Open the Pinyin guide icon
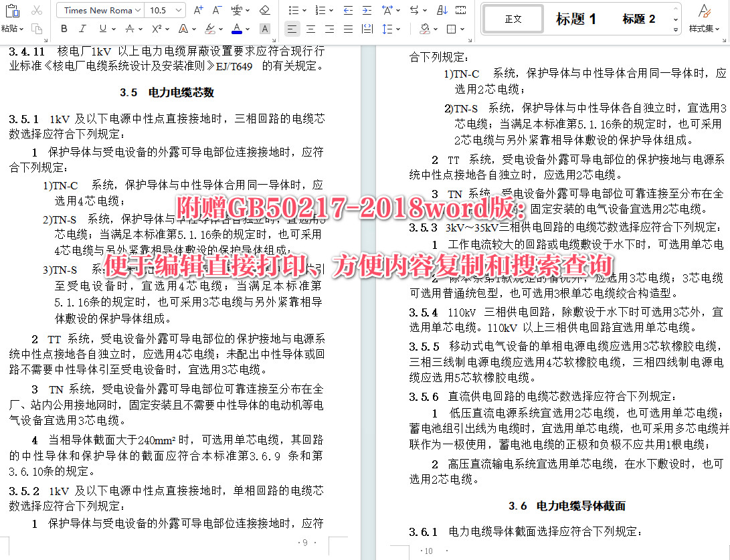This screenshot has height=560, width=730. click(238, 10)
